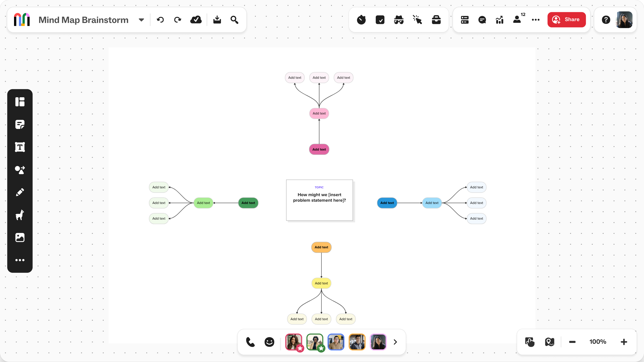Screen dimensions: 644x362
Task: Open more tools ellipsis in sidebar
Action: [x=20, y=260]
